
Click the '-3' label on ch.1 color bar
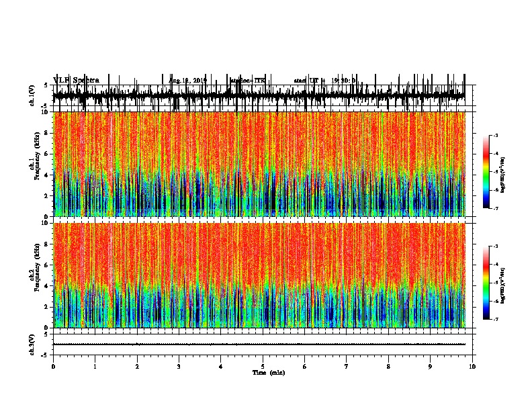[495, 135]
